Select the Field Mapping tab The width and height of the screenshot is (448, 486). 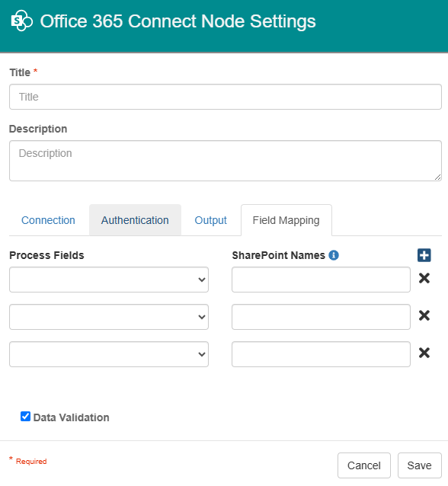click(286, 220)
